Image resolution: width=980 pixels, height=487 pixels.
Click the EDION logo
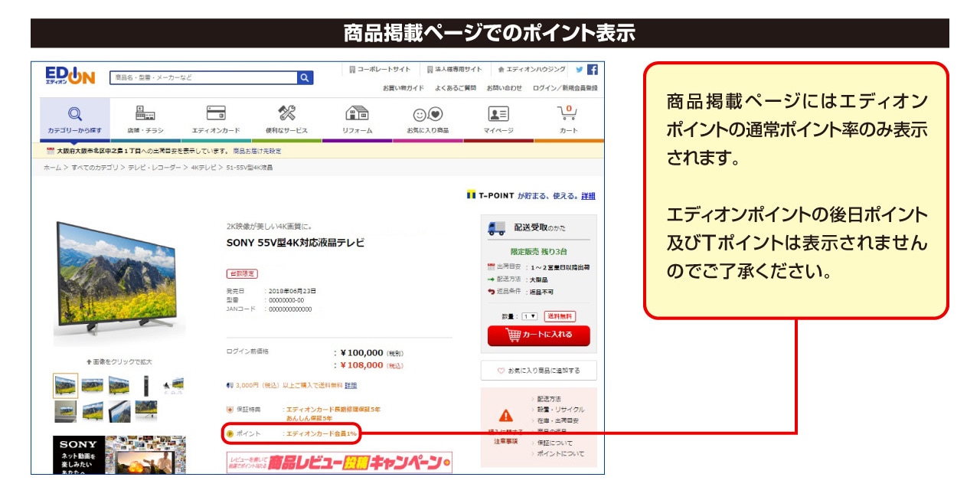(70, 76)
